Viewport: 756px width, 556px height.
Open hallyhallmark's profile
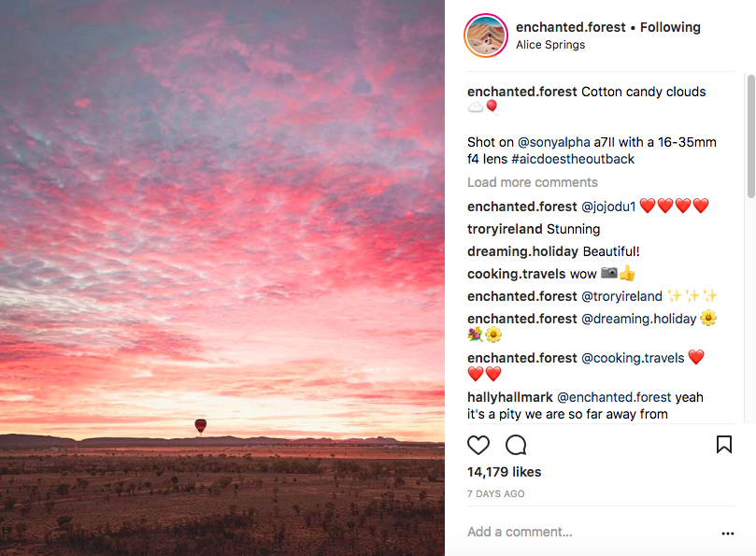coord(506,397)
